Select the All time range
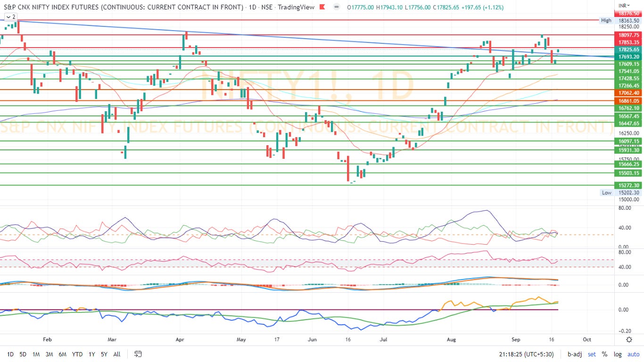 click(117, 354)
